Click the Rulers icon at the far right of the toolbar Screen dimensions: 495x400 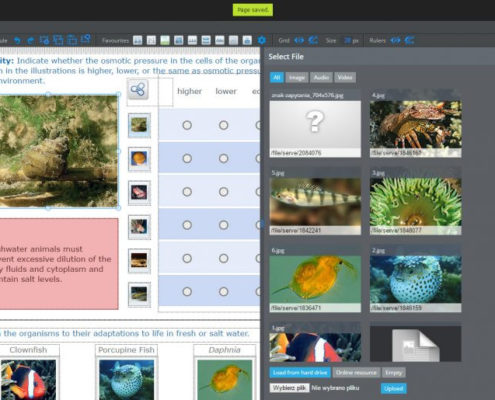(409, 40)
